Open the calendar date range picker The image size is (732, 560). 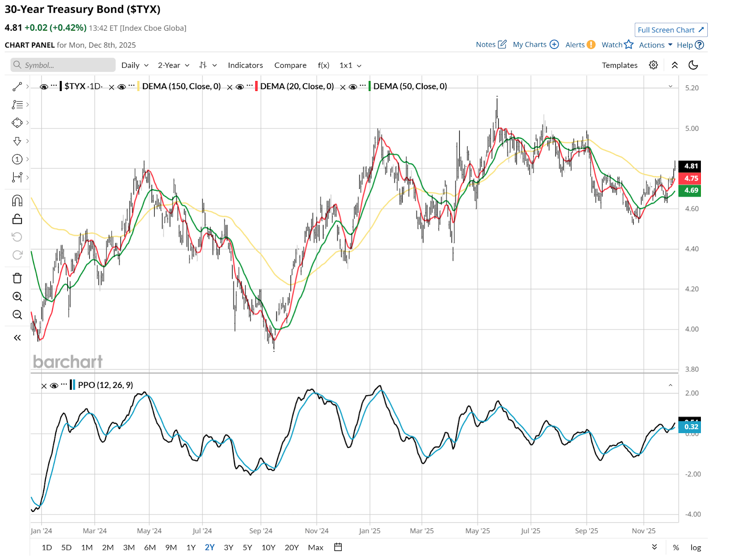tap(338, 547)
